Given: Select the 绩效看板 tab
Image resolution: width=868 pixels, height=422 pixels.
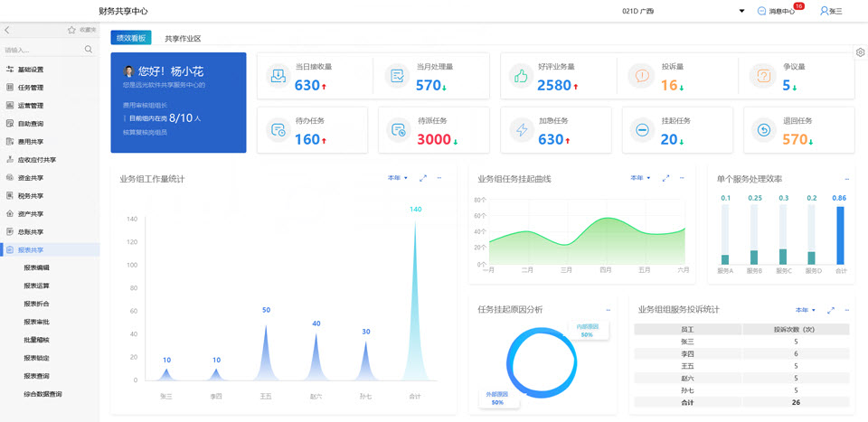Looking at the screenshot, I should tap(131, 38).
